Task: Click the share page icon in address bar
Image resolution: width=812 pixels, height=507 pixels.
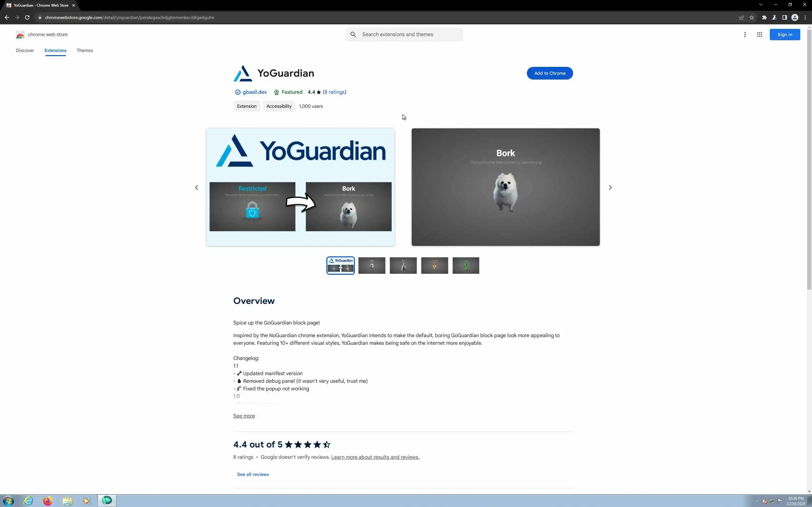Action: pyautogui.click(x=741, y=17)
